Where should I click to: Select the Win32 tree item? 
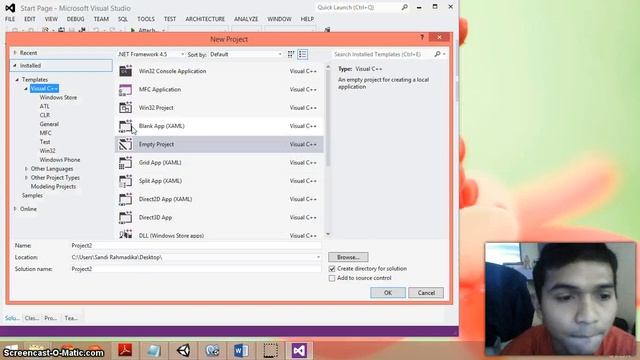(x=47, y=151)
